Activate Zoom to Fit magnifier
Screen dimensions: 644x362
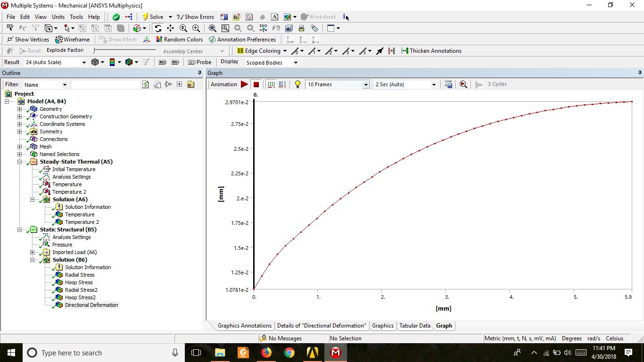click(213, 28)
